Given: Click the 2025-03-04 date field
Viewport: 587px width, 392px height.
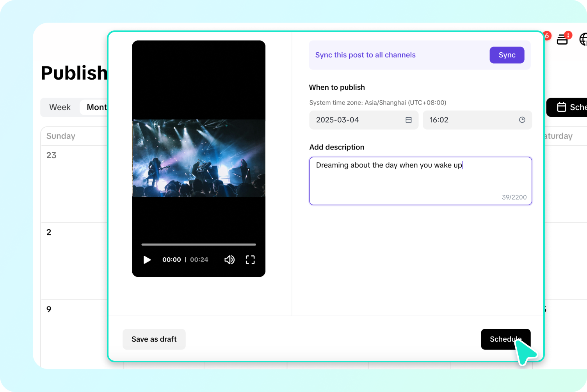Looking at the screenshot, I should pos(364,120).
